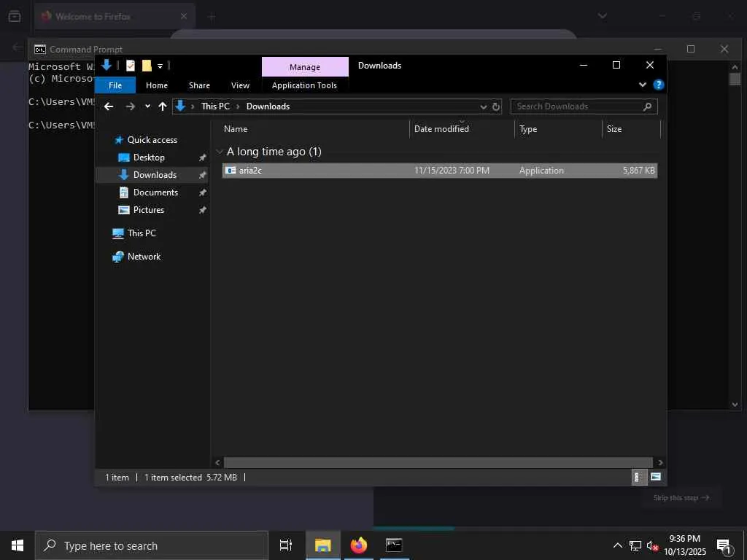Click the search magnifier icon
This screenshot has width=747, height=560.
coord(647,106)
